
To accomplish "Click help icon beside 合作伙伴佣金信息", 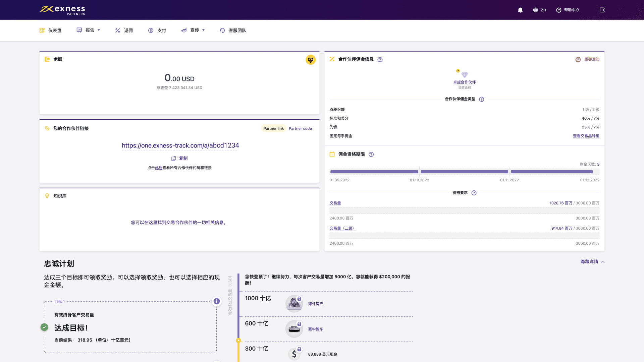I will [x=380, y=60].
